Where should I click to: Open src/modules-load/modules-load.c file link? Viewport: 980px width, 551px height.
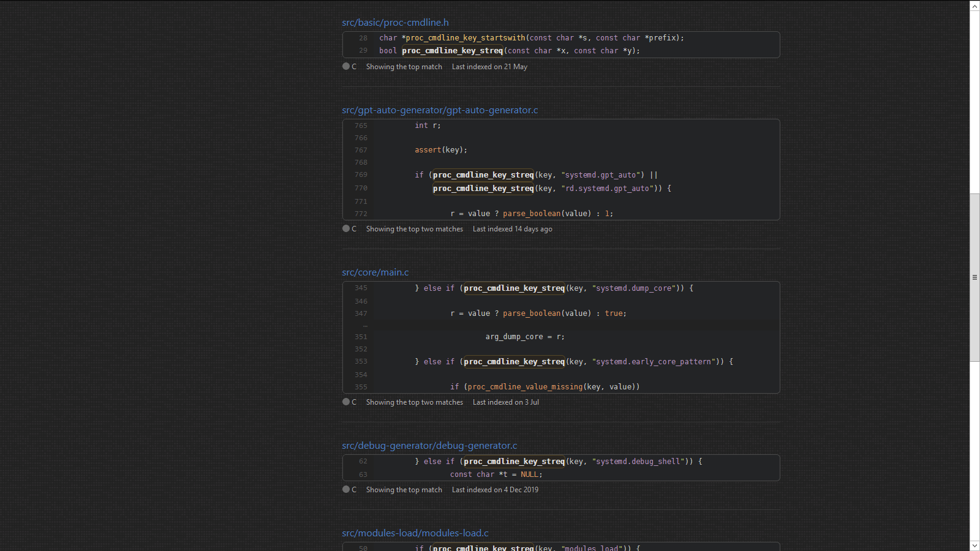click(415, 533)
